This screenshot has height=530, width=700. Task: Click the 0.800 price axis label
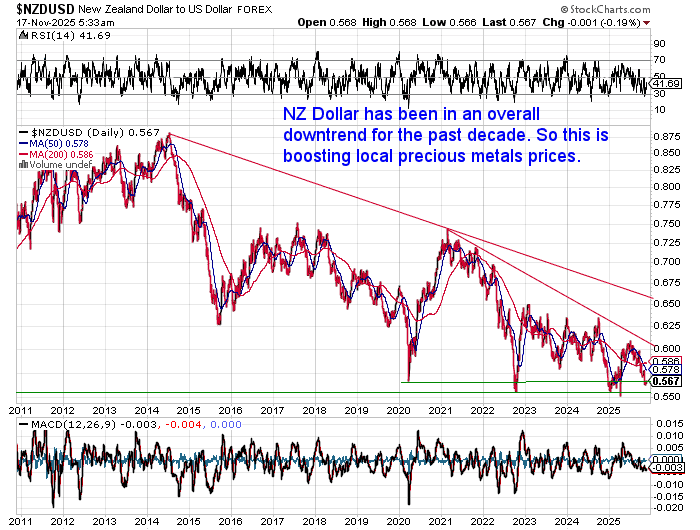pyautogui.click(x=667, y=187)
